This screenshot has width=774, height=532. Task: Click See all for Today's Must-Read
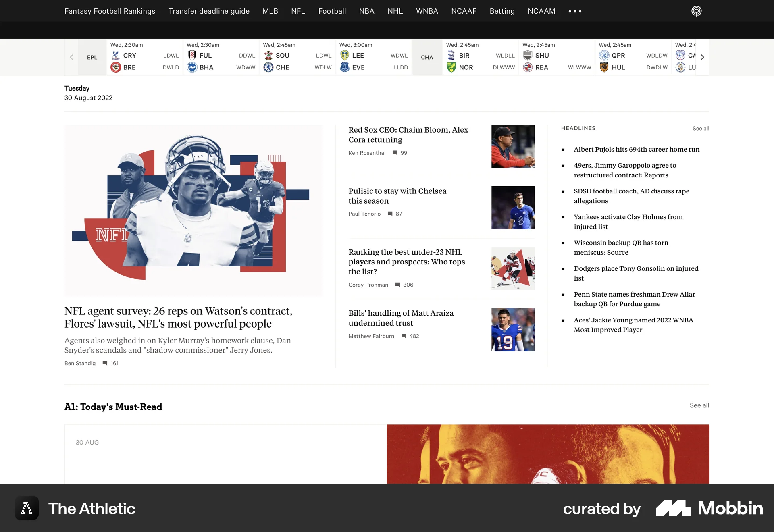pos(699,405)
